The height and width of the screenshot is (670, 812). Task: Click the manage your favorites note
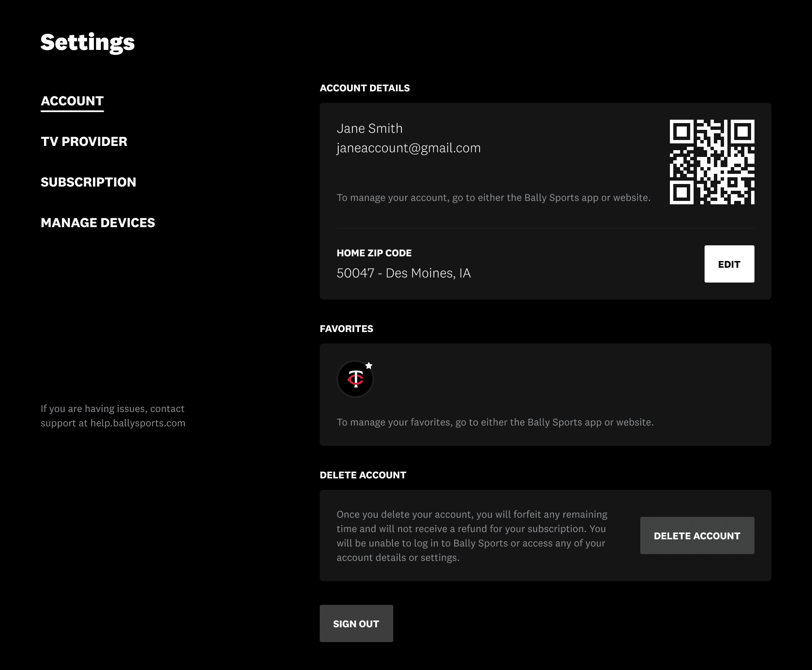coord(495,422)
